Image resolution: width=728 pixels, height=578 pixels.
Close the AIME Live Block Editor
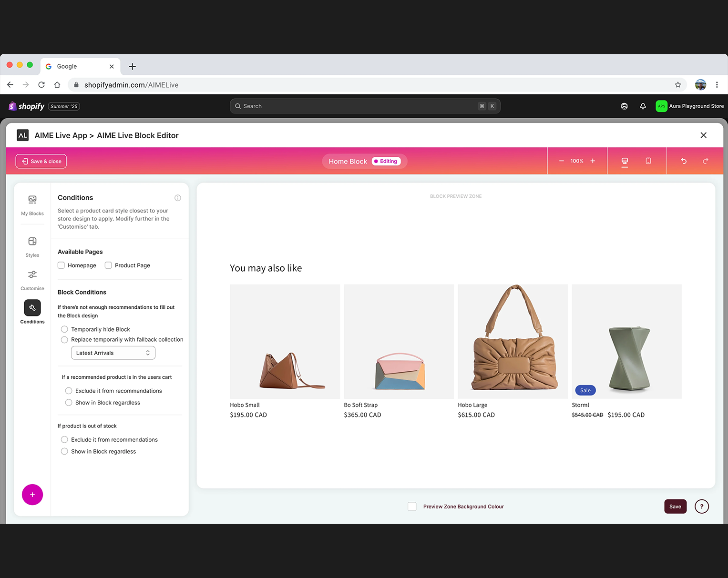(703, 135)
